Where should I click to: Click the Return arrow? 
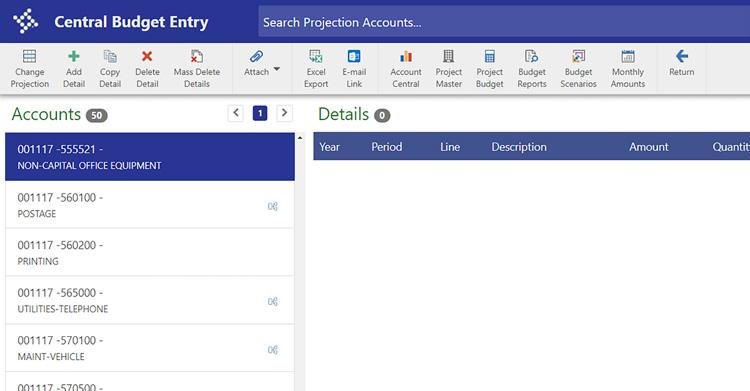pyautogui.click(x=682, y=56)
